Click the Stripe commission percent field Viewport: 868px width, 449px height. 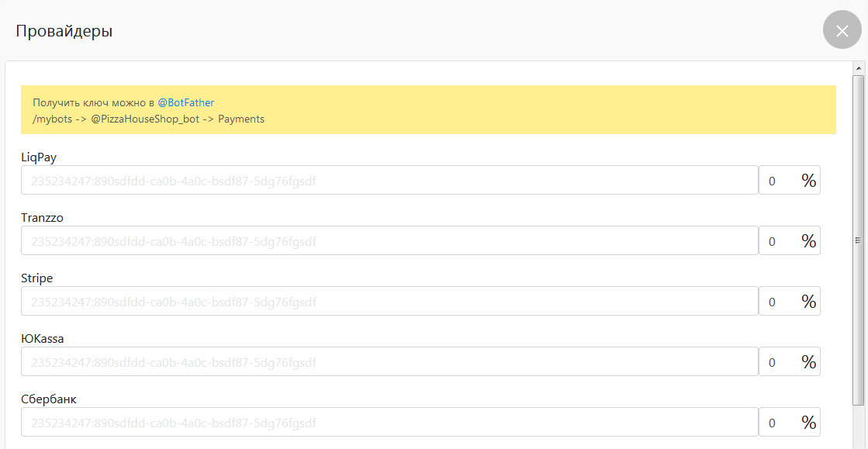pos(778,302)
